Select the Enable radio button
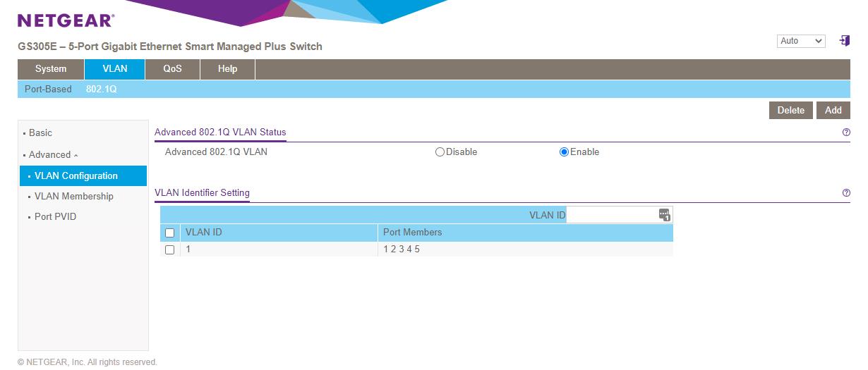 (564, 152)
